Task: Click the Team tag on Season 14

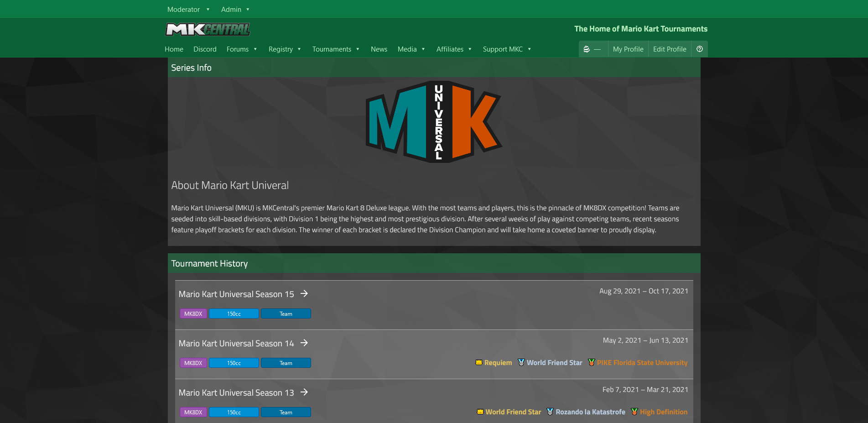Action: click(x=286, y=363)
